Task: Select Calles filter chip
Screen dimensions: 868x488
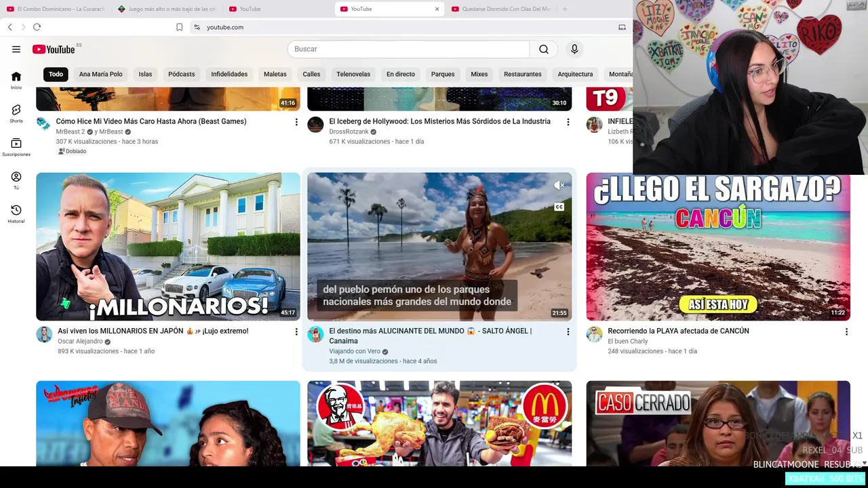Action: (x=311, y=74)
